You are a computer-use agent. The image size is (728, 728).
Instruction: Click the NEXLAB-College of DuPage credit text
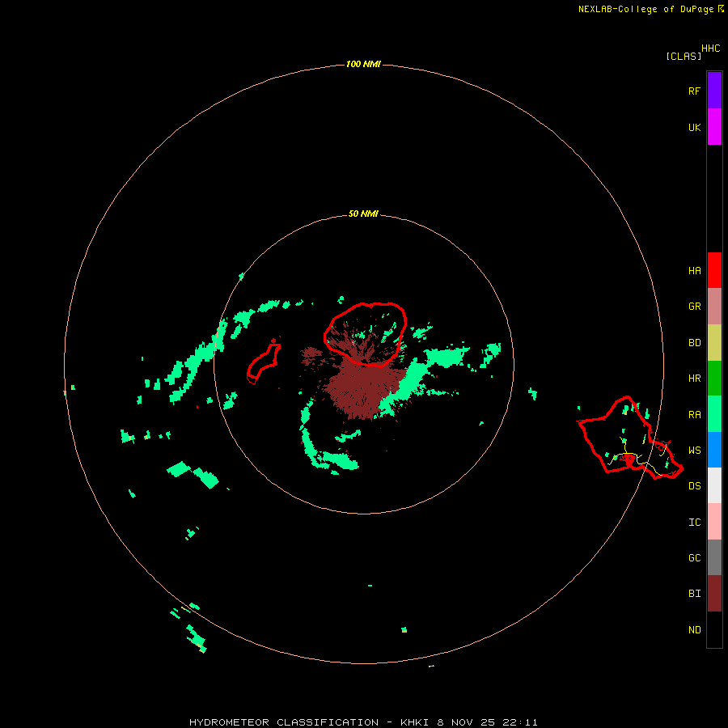(x=651, y=9)
